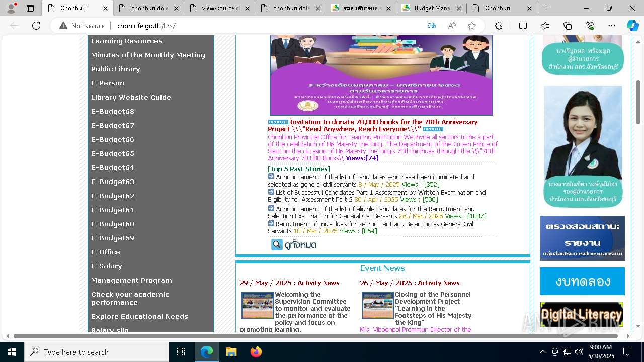Open List of Successful Candidates Part 1
This screenshot has width=644, height=362.
point(377,196)
